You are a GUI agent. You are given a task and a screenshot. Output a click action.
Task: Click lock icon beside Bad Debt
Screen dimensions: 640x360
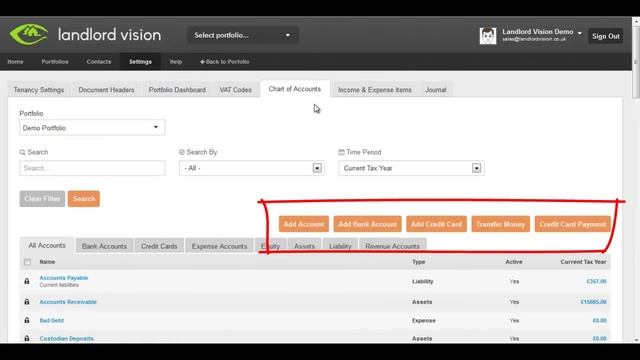point(27,320)
